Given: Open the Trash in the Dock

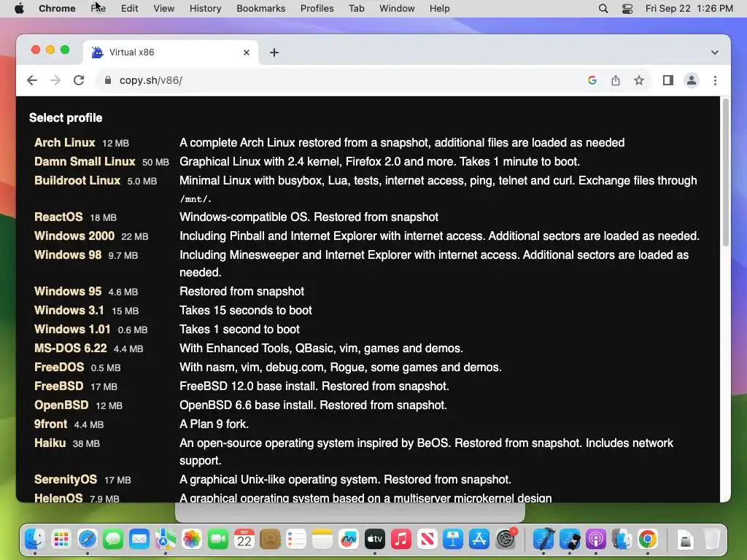Looking at the screenshot, I should pyautogui.click(x=712, y=539).
